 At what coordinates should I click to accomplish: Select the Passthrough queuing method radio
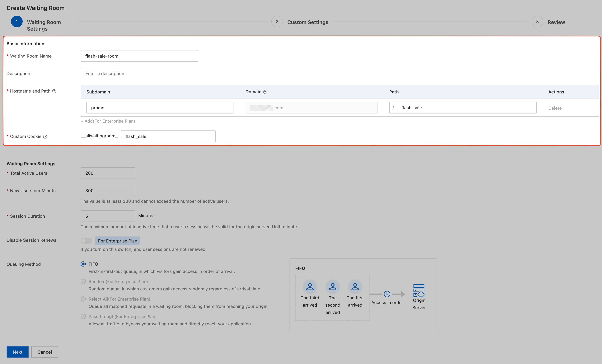tap(83, 316)
